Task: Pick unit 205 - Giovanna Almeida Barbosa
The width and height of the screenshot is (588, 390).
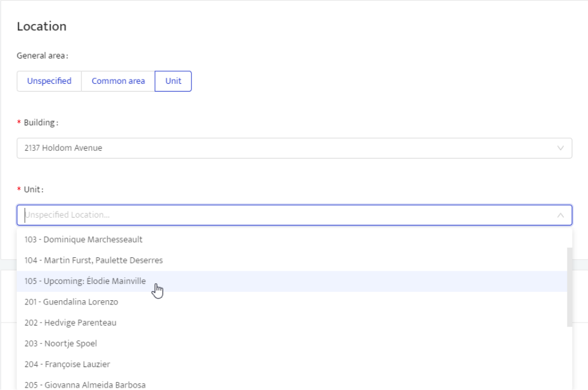Action: pyautogui.click(x=85, y=384)
